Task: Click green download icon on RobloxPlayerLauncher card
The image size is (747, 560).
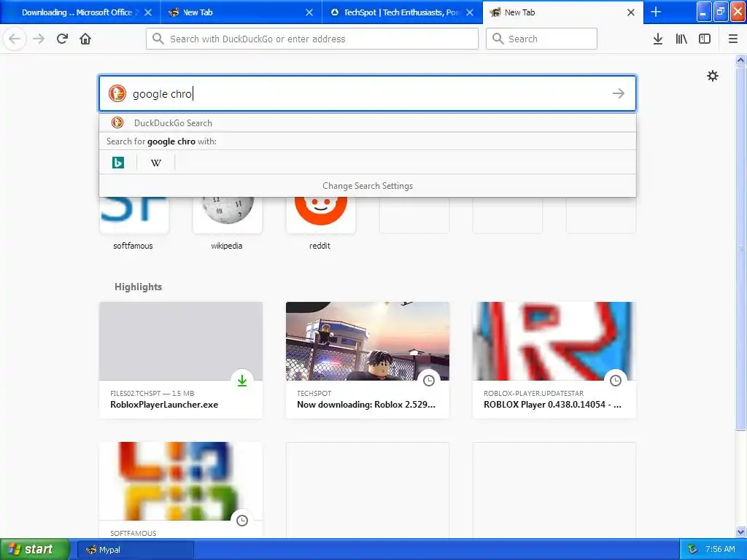Action: pos(242,381)
